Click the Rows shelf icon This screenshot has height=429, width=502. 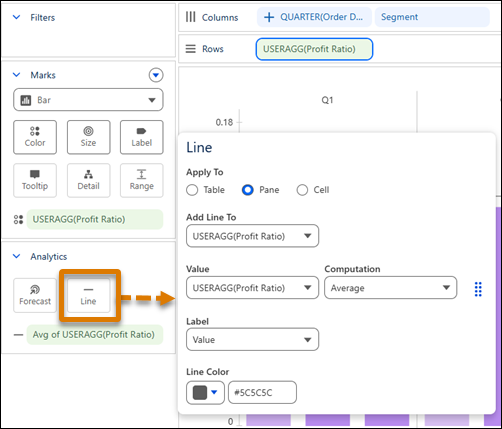tap(191, 49)
